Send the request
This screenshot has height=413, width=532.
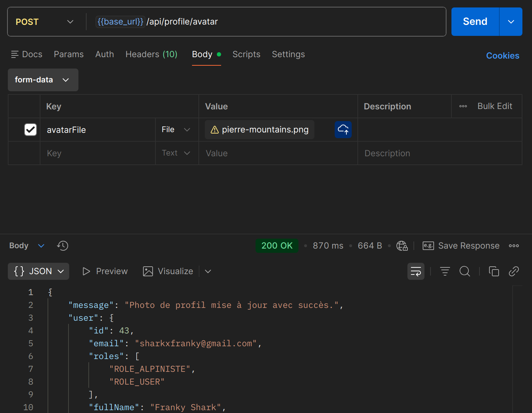(x=475, y=22)
